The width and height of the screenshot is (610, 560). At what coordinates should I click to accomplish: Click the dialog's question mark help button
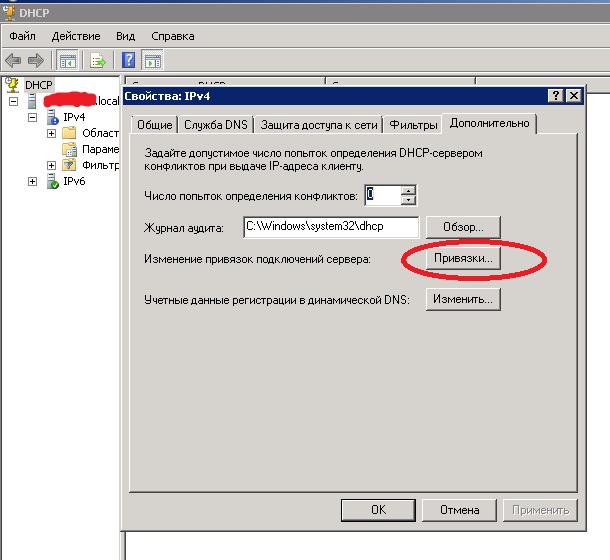click(556, 96)
